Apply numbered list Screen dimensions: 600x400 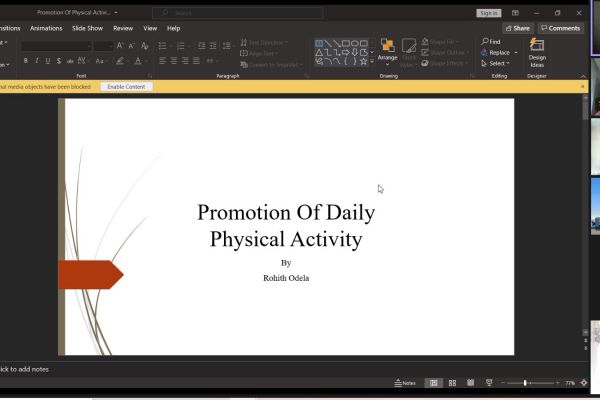(180, 46)
